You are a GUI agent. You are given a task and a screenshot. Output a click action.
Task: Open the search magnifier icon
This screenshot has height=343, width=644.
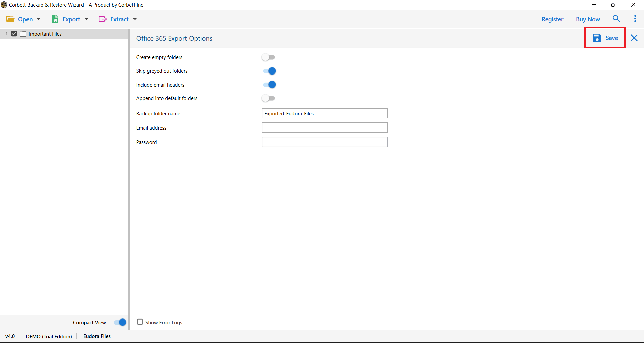[616, 19]
